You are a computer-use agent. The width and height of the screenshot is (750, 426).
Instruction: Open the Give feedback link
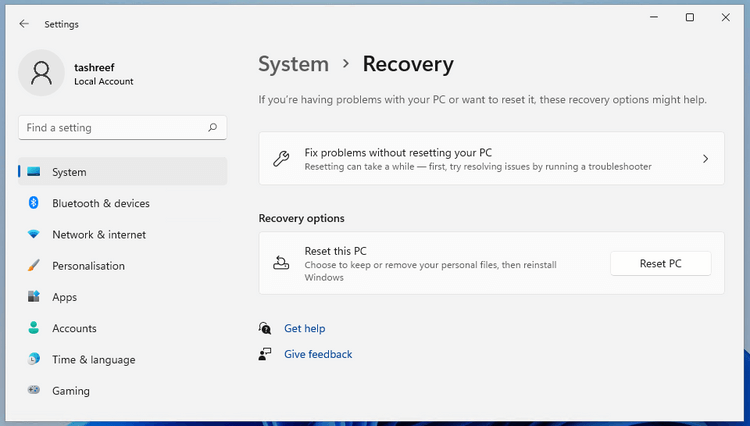(318, 354)
